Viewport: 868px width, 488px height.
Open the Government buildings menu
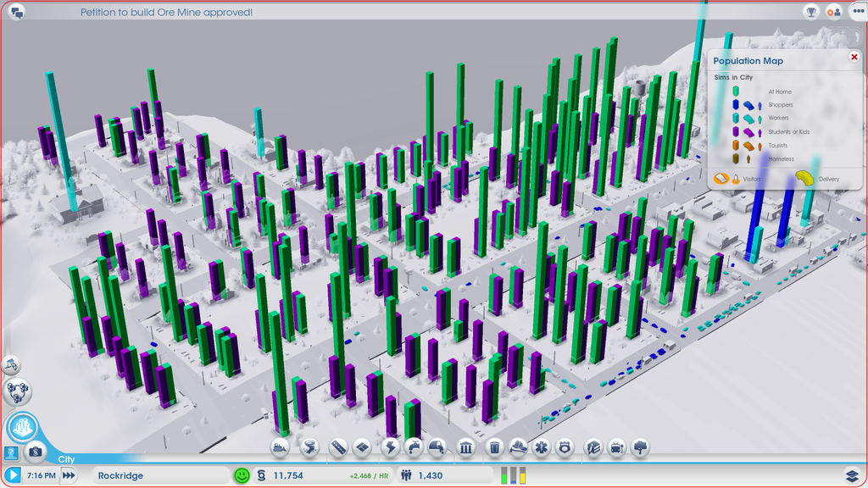[x=465, y=446]
